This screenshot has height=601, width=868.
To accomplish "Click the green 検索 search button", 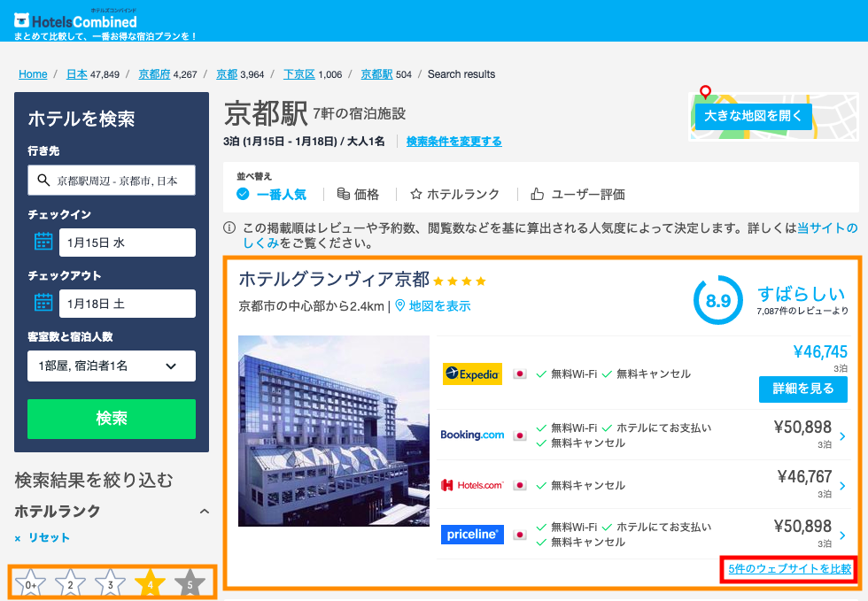I will coord(112,419).
